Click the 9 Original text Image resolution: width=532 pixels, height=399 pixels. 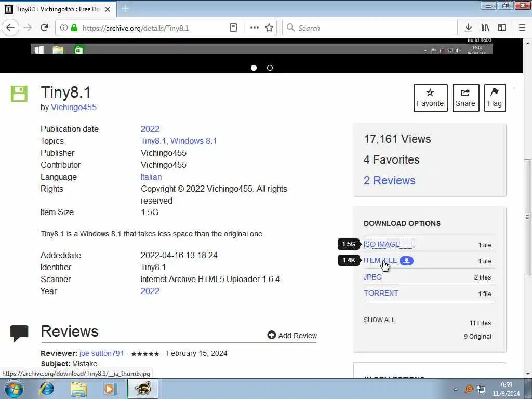coord(478,337)
